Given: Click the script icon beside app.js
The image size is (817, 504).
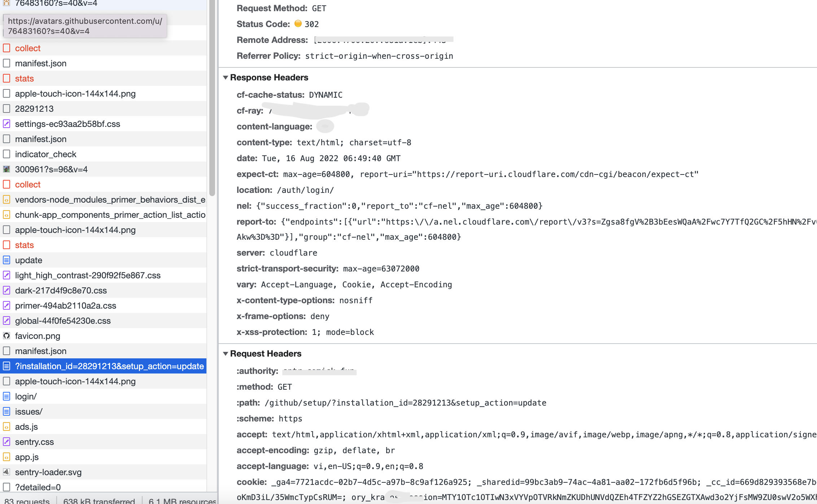Looking at the screenshot, I should [6, 457].
